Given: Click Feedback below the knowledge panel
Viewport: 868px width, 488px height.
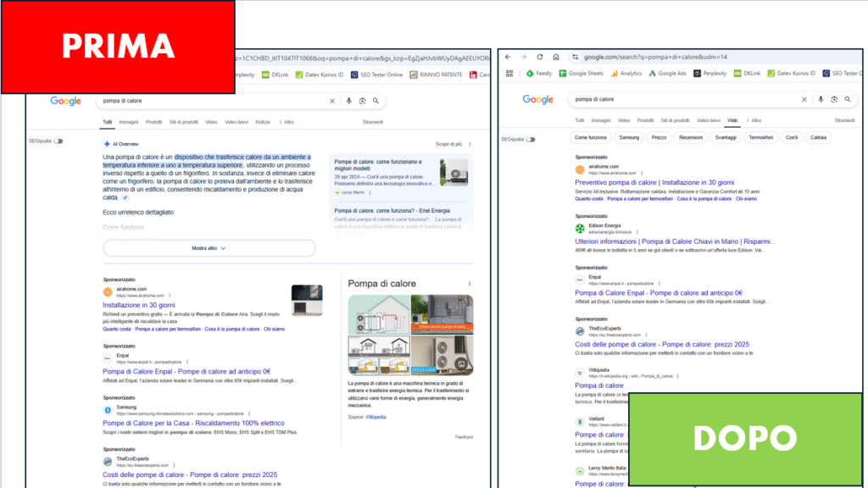Looking at the screenshot, I should (464, 437).
